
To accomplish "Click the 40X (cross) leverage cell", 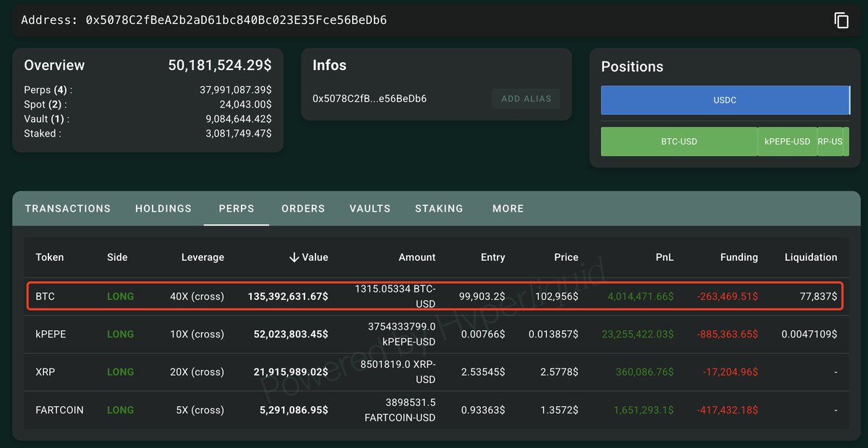I will click(197, 296).
